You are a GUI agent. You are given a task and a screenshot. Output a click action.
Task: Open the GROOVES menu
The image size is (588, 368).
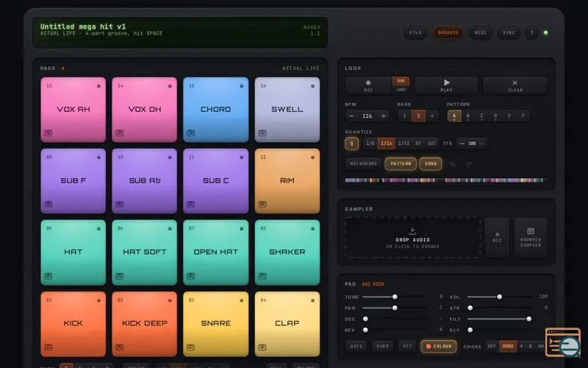[448, 32]
